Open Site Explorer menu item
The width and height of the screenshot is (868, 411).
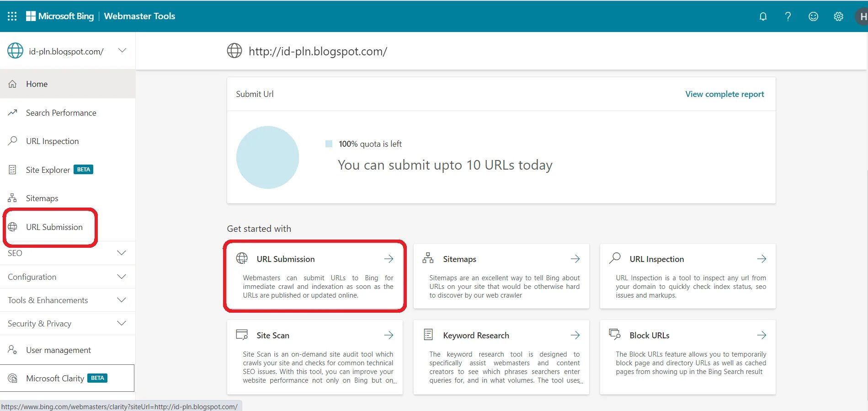[x=68, y=170]
